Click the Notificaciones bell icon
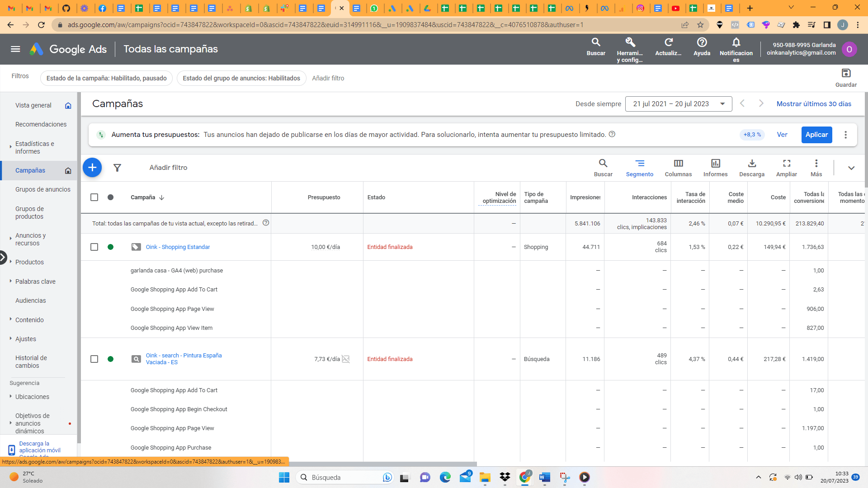The width and height of the screenshot is (868, 488). pyautogui.click(x=736, y=49)
